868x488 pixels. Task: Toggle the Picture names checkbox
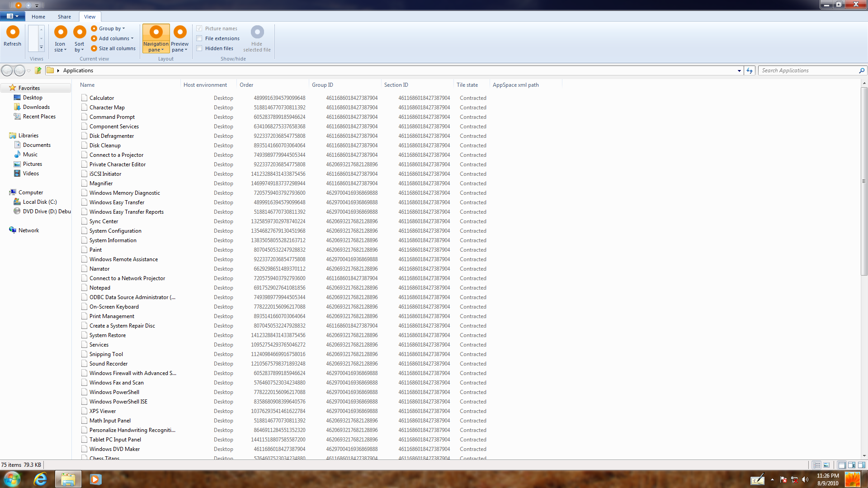coord(199,28)
